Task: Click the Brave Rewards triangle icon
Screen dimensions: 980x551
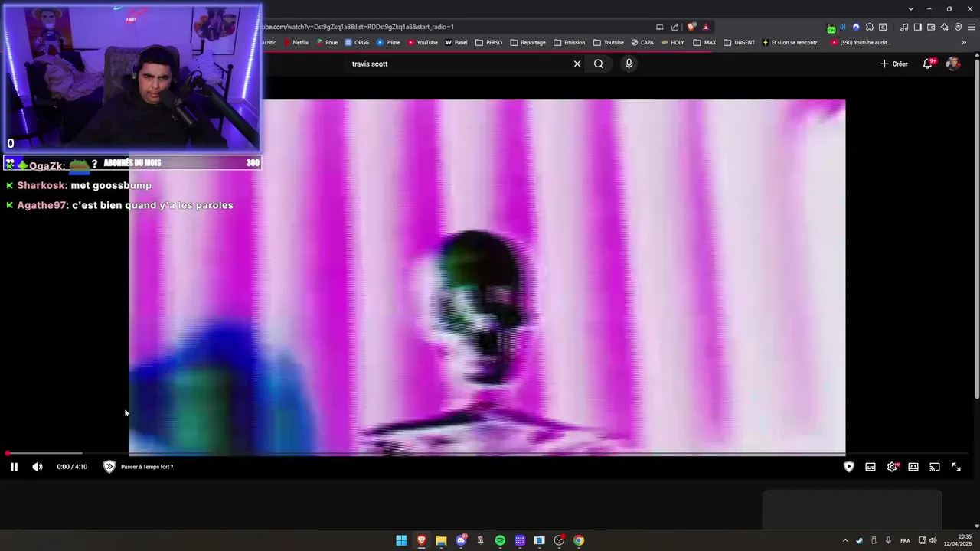Action: point(706,27)
